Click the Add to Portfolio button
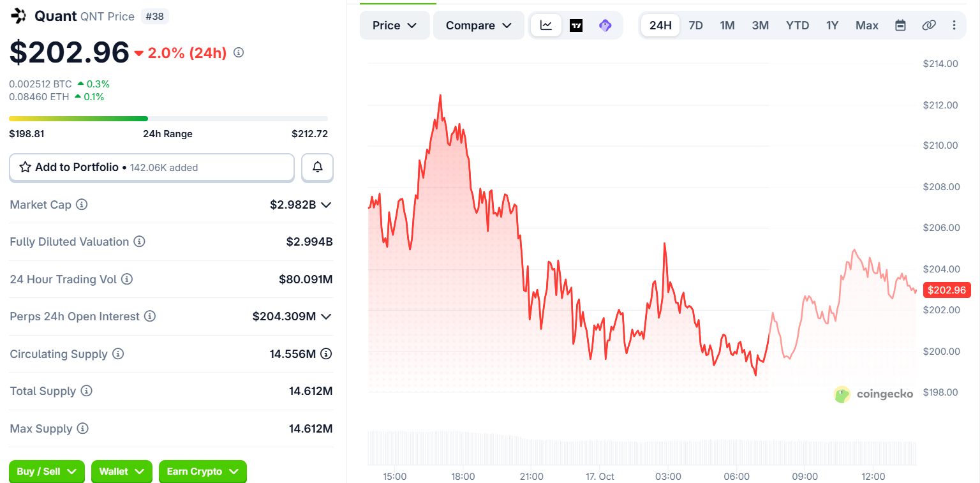980x483 pixels. (x=152, y=167)
